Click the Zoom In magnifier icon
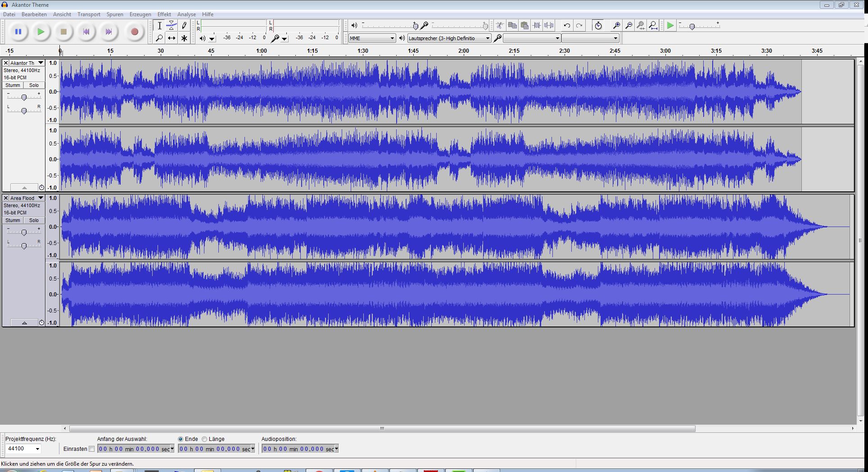The image size is (868, 472). click(x=616, y=26)
